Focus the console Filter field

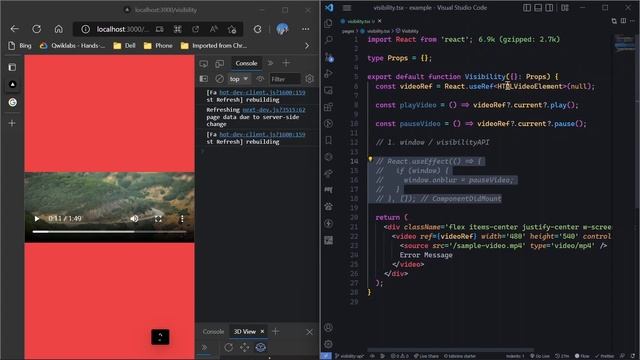click(285, 79)
